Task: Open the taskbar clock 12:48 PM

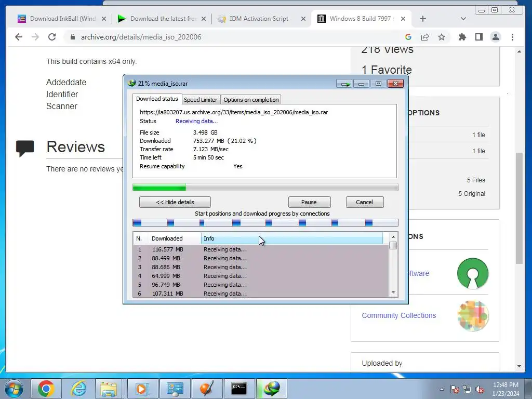Action: [x=506, y=389]
